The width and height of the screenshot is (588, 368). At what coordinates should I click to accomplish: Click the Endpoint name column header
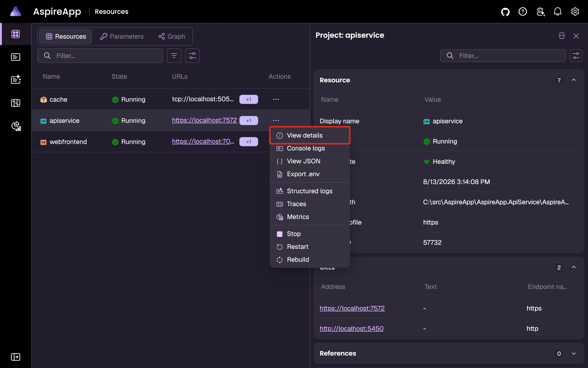coord(547,287)
